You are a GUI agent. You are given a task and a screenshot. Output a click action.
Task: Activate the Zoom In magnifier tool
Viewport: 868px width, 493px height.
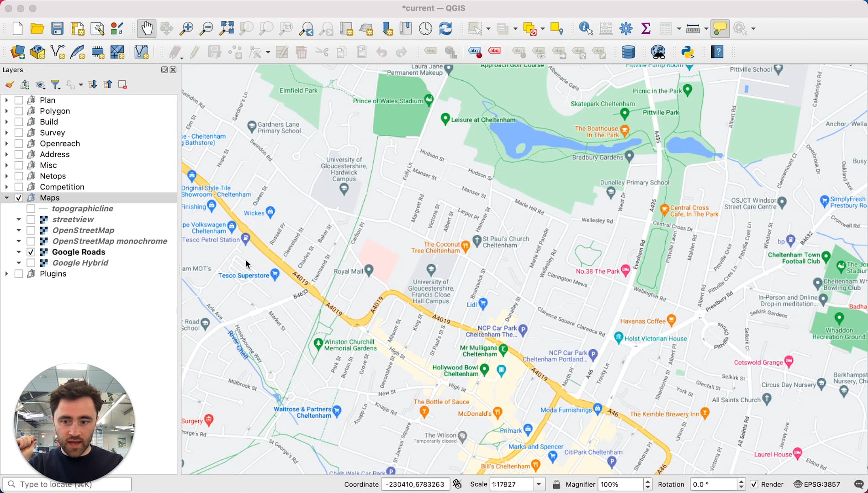pyautogui.click(x=186, y=28)
